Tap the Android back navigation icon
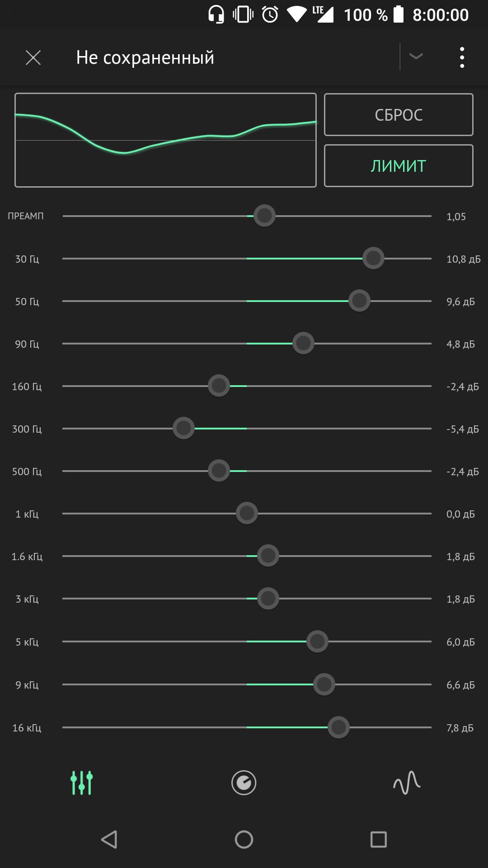The image size is (488, 868). tap(109, 840)
